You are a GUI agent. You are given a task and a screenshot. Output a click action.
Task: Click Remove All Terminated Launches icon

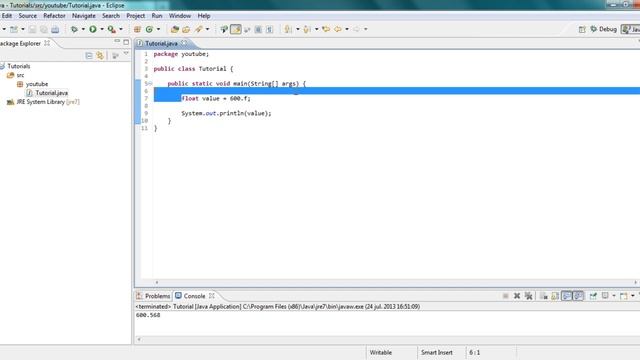[529, 296]
